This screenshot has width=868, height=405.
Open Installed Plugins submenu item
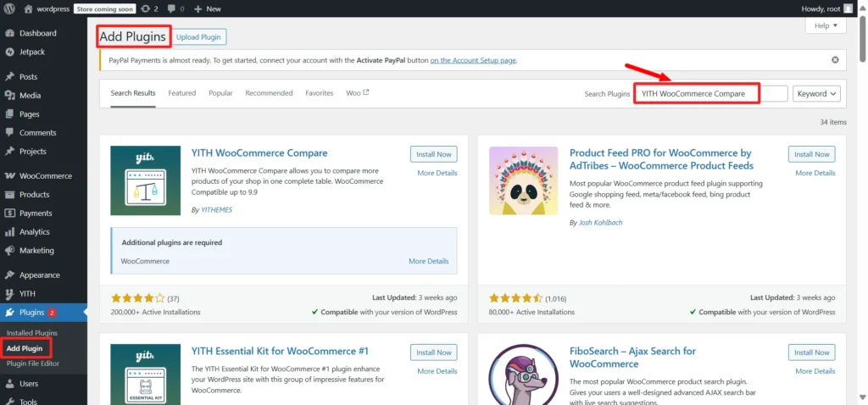[32, 333]
